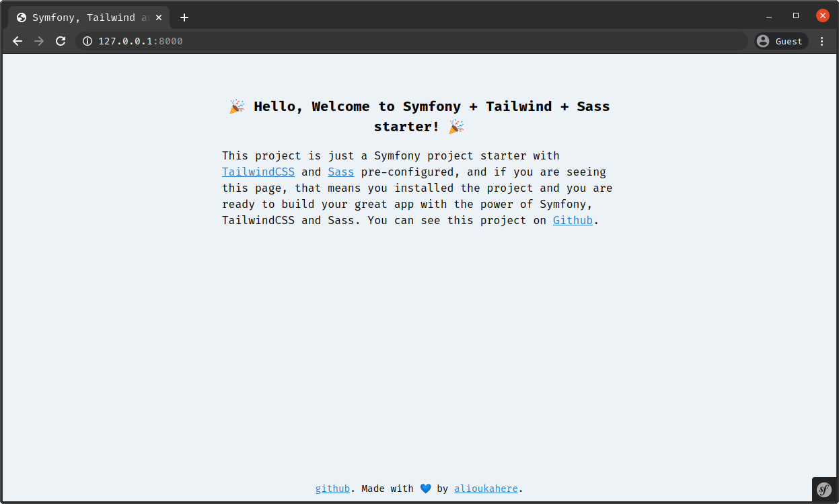Image resolution: width=839 pixels, height=504 pixels.
Task: Open the TailwindCSS link
Action: (258, 172)
